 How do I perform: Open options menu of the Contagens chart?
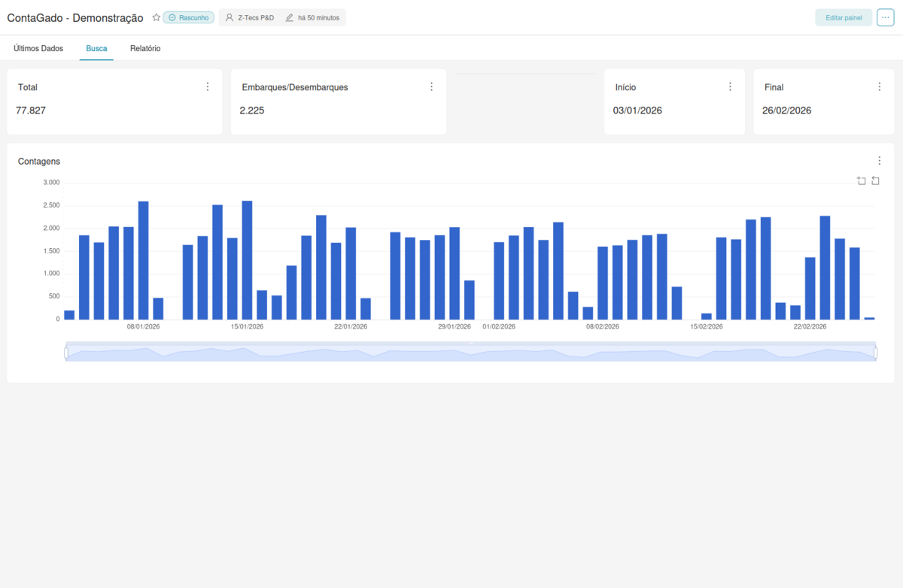[879, 160]
